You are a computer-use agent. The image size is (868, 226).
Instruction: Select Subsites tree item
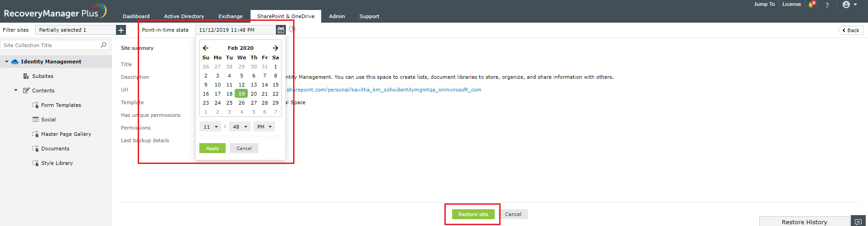(43, 76)
